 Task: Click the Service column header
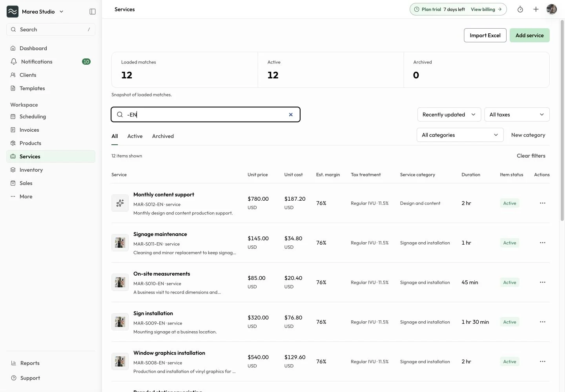pos(119,174)
